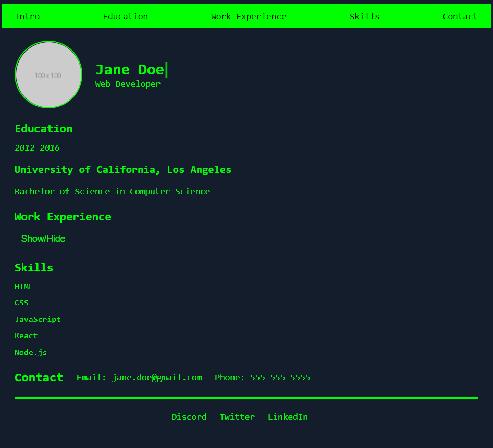Image resolution: width=493 pixels, height=448 pixels.
Task: Open the Intro navigation link
Action: (x=27, y=16)
